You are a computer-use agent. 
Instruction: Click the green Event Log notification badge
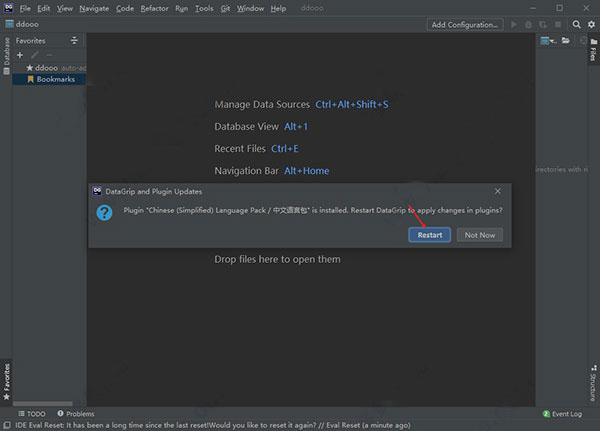[546, 414]
